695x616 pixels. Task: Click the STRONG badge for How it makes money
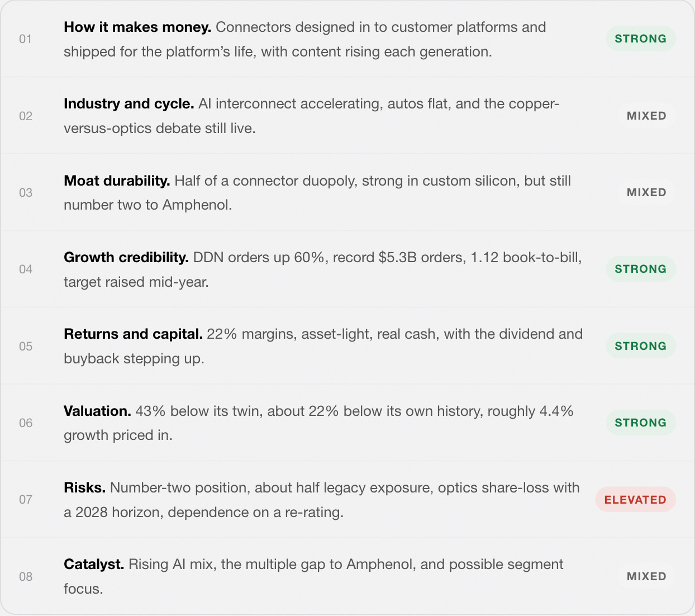click(x=641, y=39)
